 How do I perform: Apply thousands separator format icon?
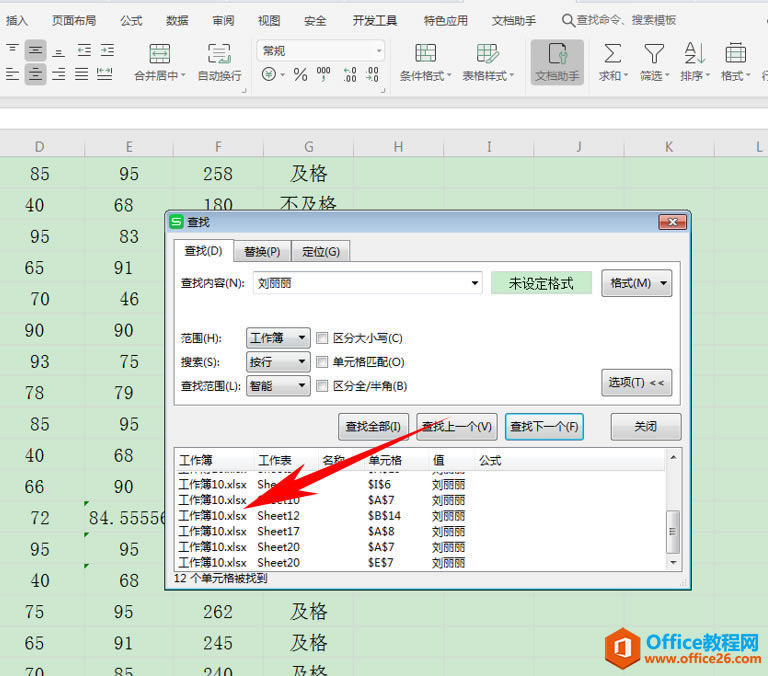coord(323,73)
